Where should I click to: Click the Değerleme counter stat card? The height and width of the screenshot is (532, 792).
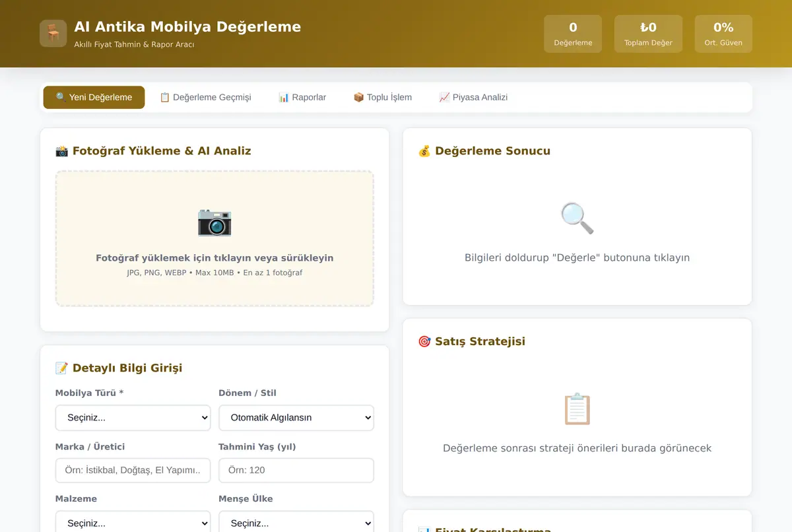click(573, 34)
